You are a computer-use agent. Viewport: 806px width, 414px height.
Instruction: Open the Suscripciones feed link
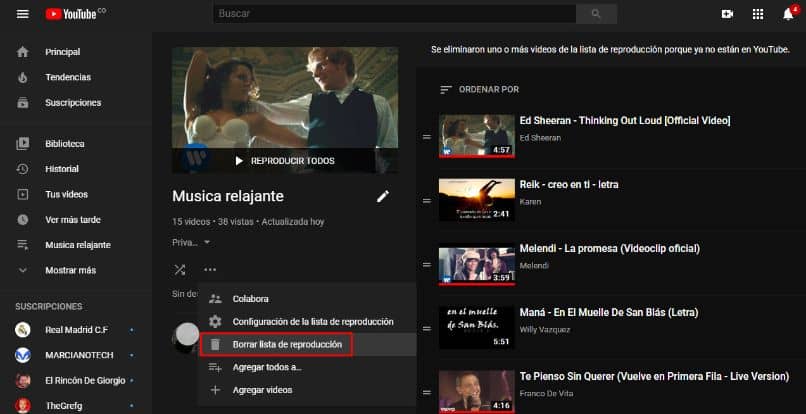tap(75, 102)
